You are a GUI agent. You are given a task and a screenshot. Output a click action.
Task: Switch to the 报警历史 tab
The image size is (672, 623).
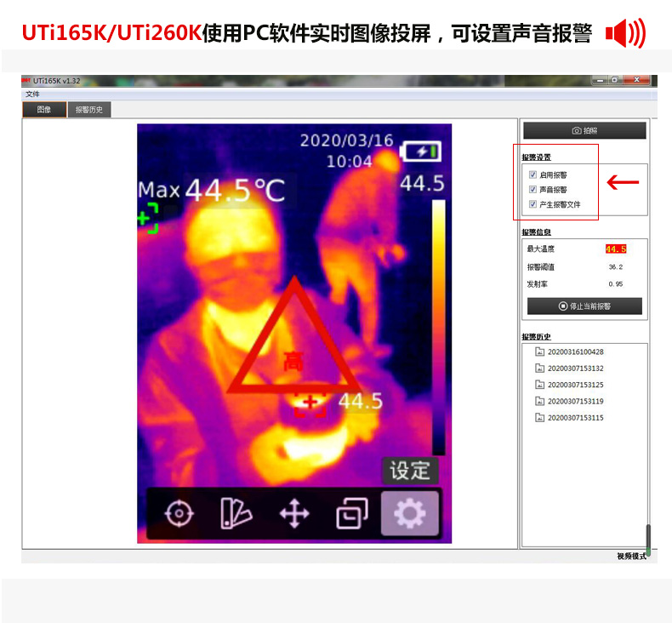(x=89, y=110)
